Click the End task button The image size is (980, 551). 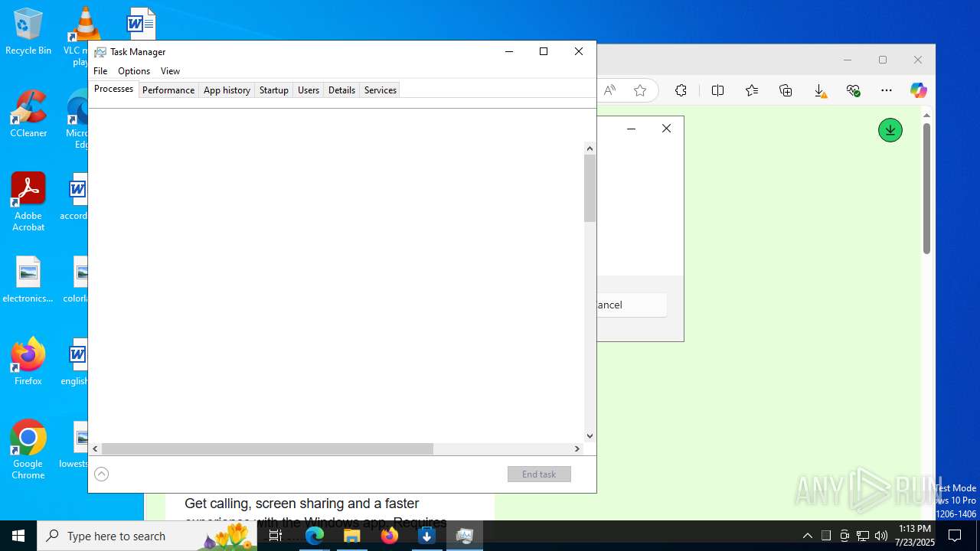click(539, 474)
